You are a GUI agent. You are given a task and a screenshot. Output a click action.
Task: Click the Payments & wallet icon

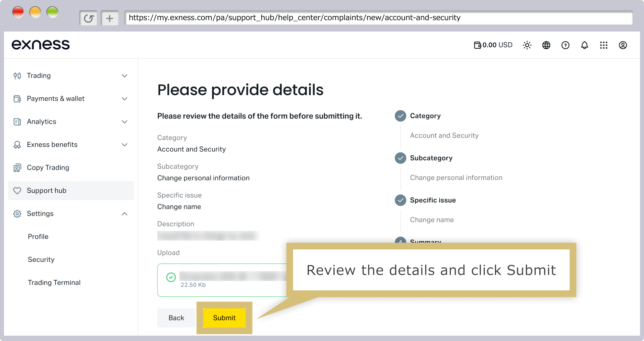pyautogui.click(x=17, y=99)
